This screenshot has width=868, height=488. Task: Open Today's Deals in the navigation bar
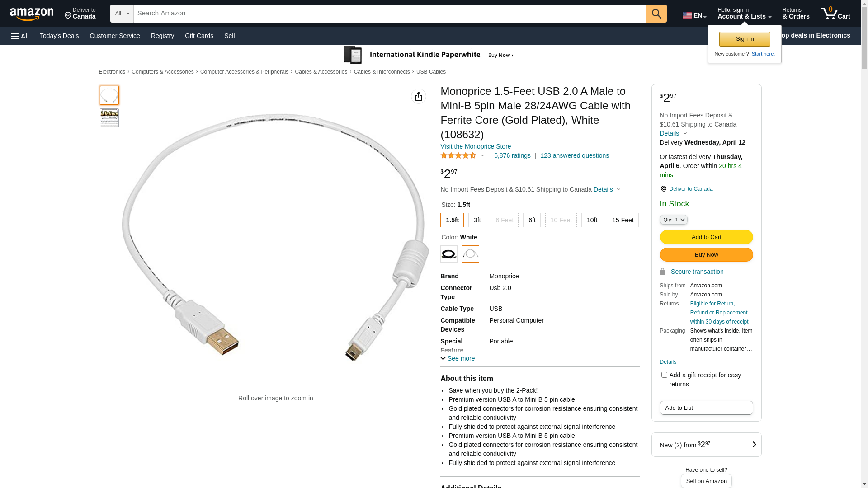pos(59,36)
